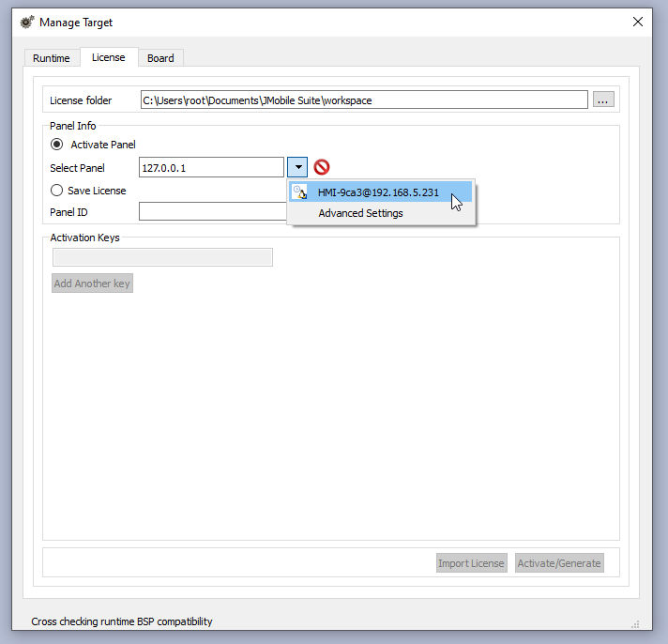
Task: Switch to the Board tab
Action: click(x=160, y=58)
